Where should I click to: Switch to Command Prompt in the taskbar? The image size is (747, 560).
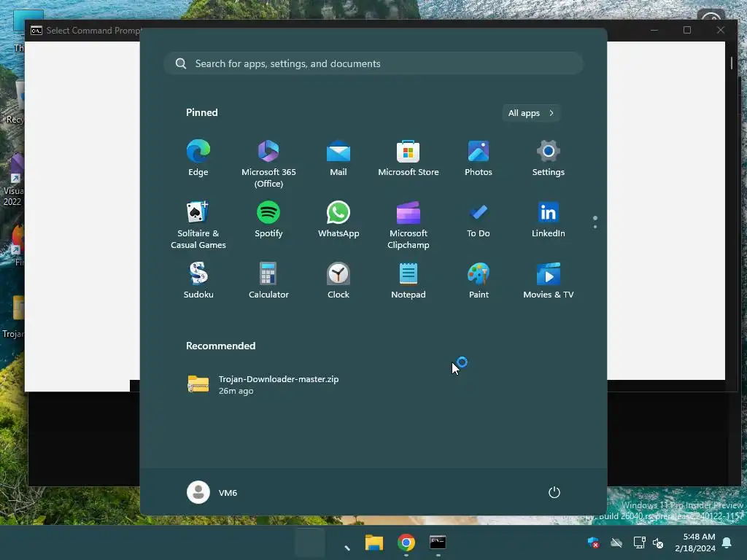[x=438, y=542]
